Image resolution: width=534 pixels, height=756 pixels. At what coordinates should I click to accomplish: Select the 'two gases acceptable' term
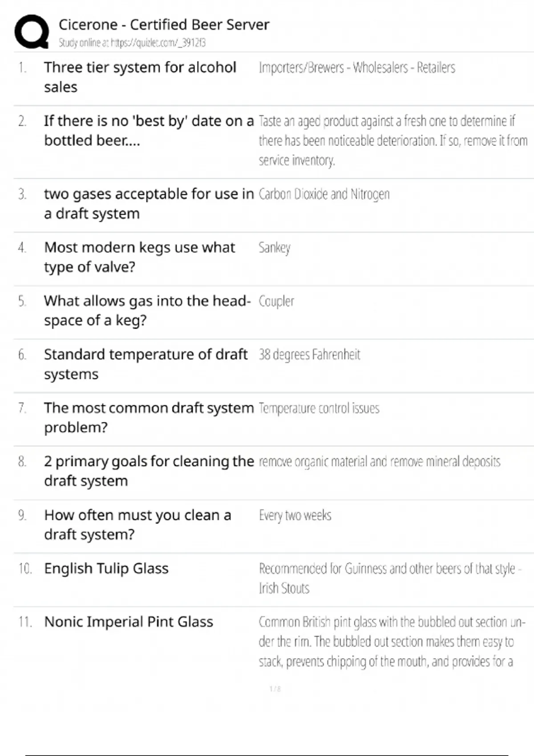149,204
